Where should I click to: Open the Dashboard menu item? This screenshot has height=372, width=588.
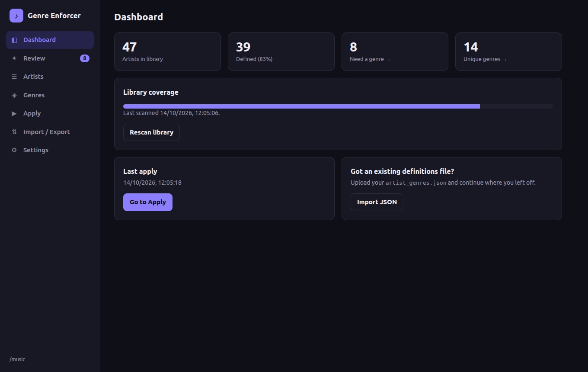coord(50,40)
